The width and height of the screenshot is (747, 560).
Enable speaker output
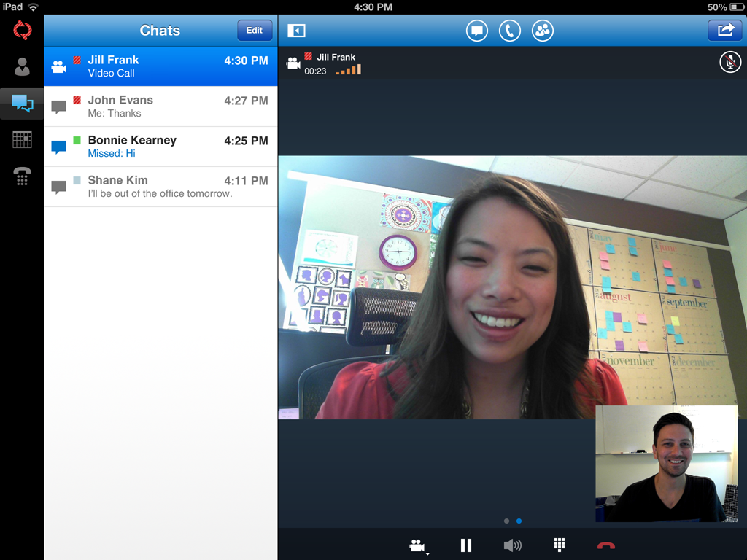[512, 545]
